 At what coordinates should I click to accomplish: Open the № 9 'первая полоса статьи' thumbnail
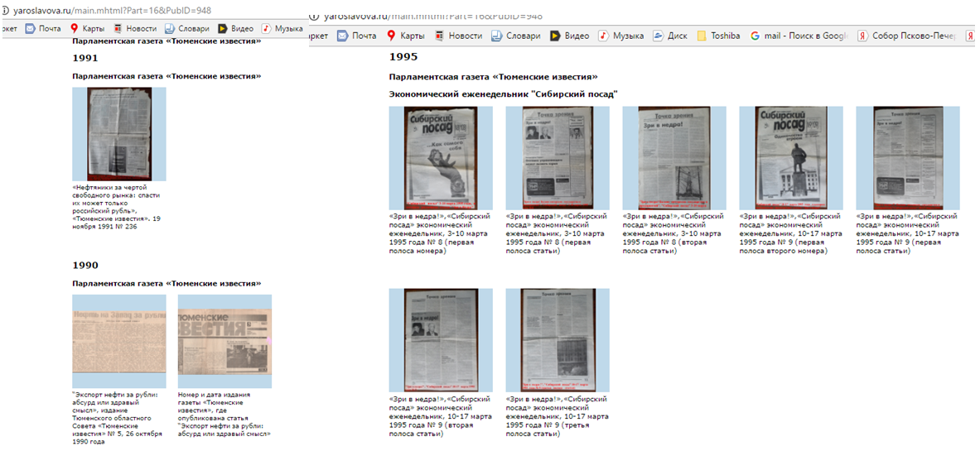(x=907, y=158)
